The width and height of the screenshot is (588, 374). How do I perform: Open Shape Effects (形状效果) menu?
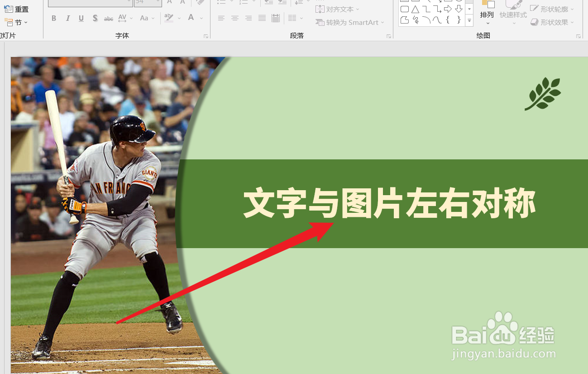pos(552,22)
